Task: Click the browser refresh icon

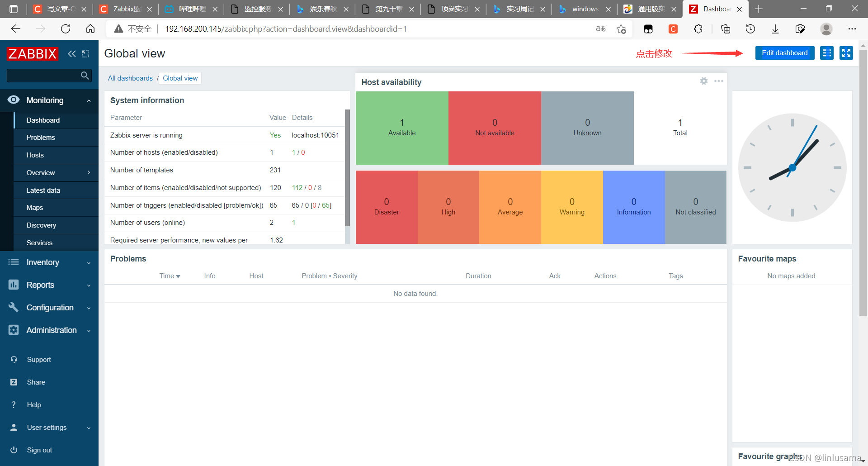Action: tap(66, 29)
